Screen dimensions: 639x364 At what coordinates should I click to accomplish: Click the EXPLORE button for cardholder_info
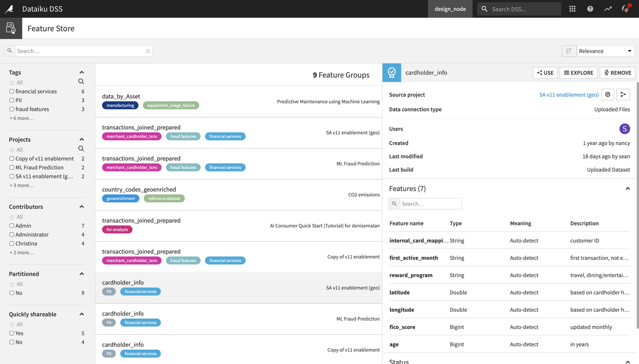click(578, 73)
